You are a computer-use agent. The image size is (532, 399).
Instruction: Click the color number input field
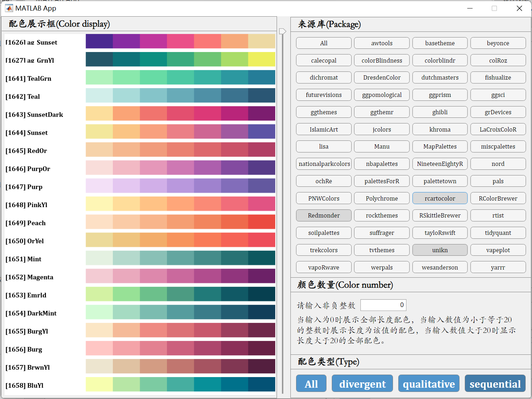(383, 305)
